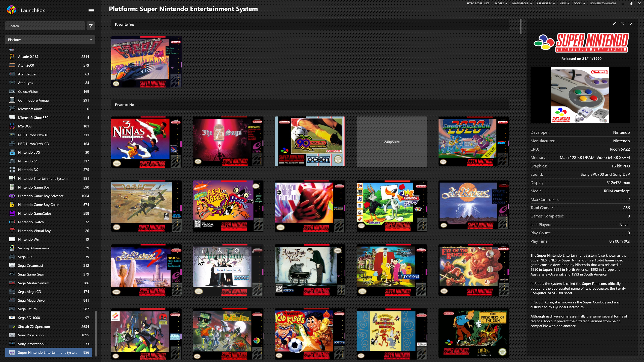Select the 3 Ninjas Kick Back cover
Screen dimensions: 644x362
click(146, 142)
